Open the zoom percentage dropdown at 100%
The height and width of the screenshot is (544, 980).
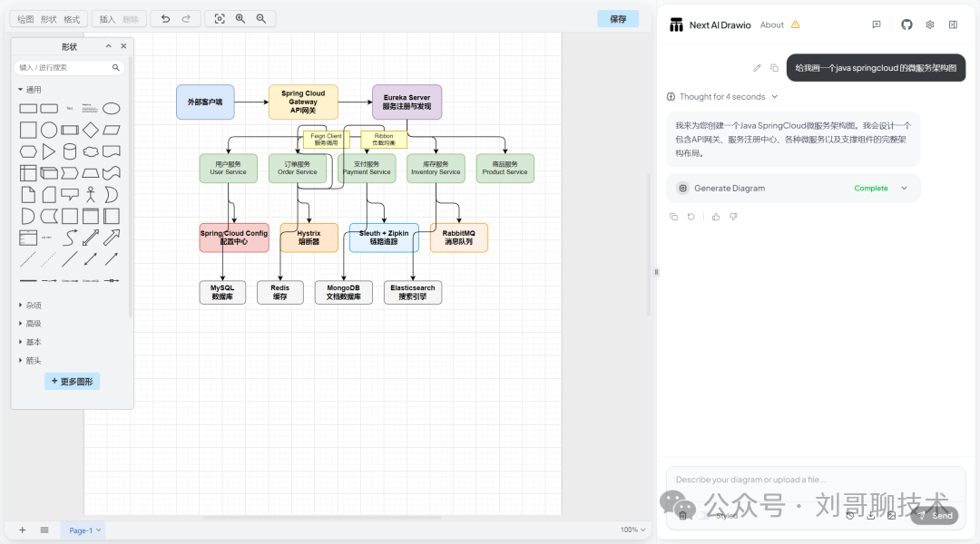click(x=633, y=530)
